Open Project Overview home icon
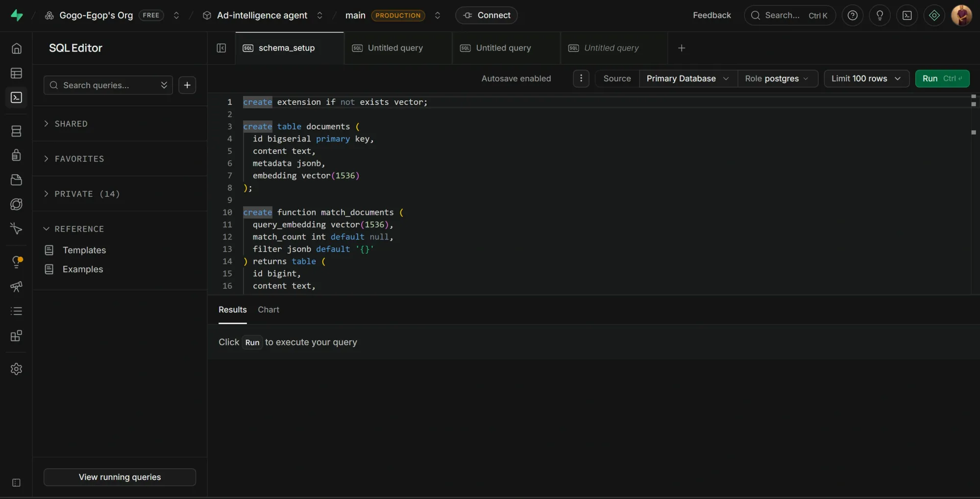The width and height of the screenshot is (980, 499). click(x=16, y=48)
